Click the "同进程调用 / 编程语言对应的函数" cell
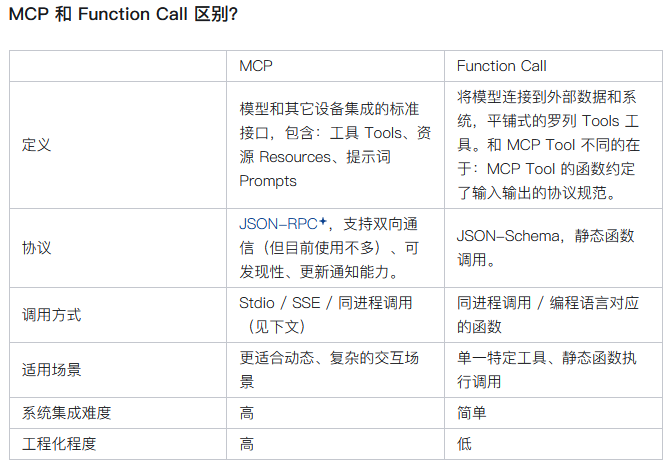669x464 pixels. click(545, 314)
